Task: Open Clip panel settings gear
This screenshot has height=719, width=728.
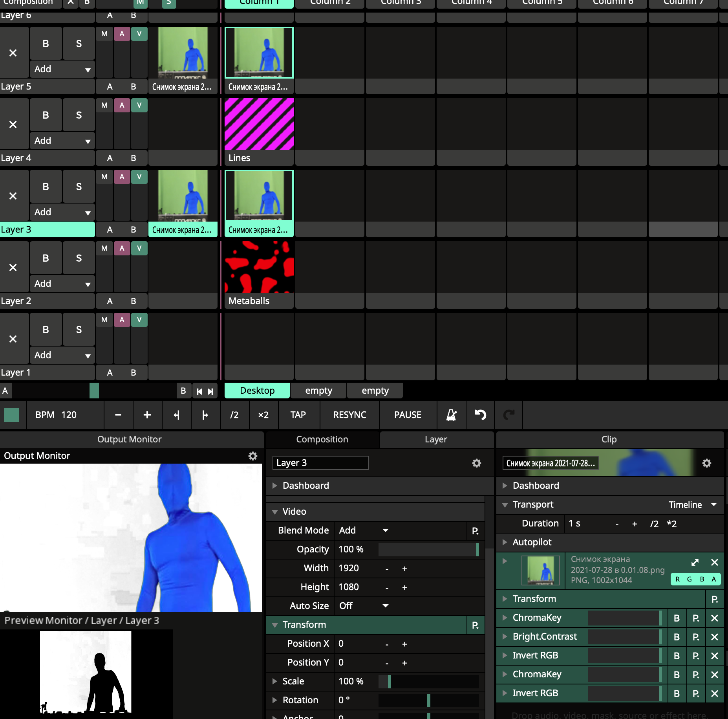Action: pos(706,463)
